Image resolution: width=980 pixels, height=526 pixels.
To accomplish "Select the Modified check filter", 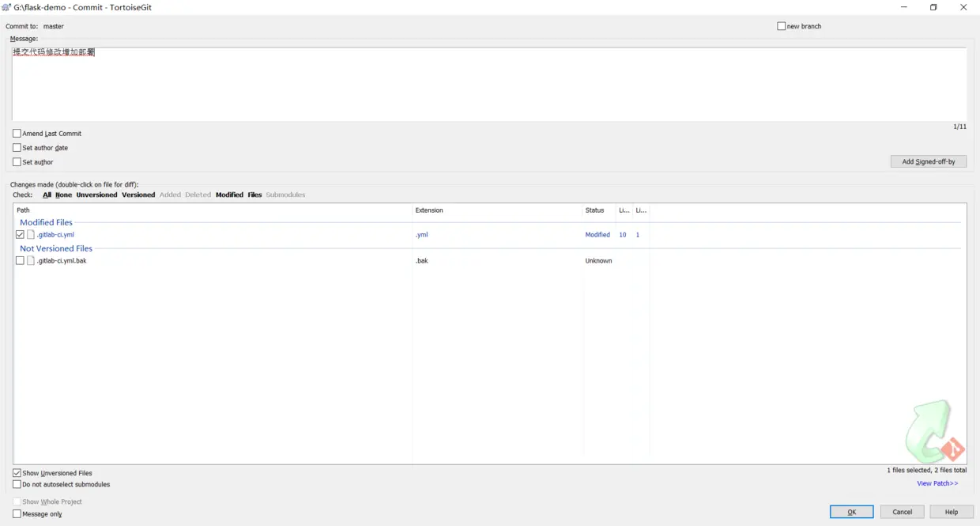I will point(229,195).
